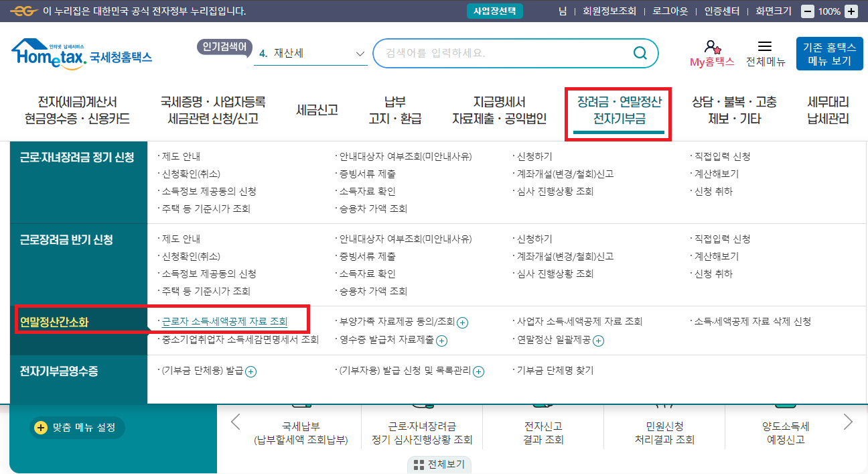The width and height of the screenshot is (868, 474).
Task: Select 근로·자녀장려금 정기 신청 category
Action: (77, 158)
